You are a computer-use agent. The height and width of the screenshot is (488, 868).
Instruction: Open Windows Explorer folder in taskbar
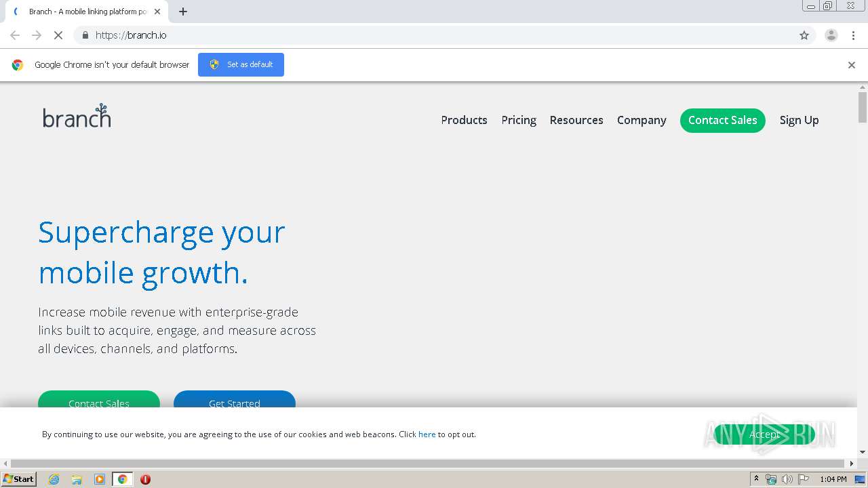[x=77, y=479]
